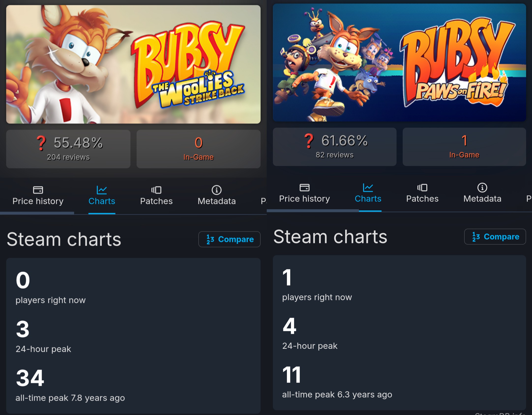The image size is (532, 415).
Task: Select Metadata tab label under Paws on Fire
Action: click(x=482, y=199)
